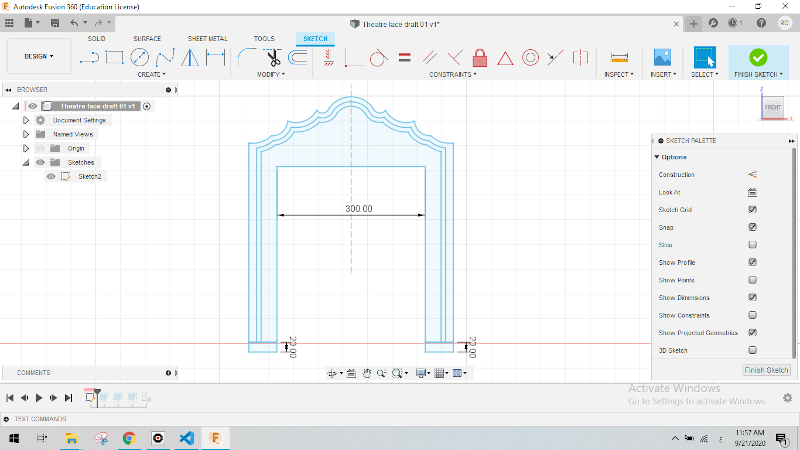The height and width of the screenshot is (450, 800).
Task: Hide Sketch2 with eye icon
Action: 51,177
